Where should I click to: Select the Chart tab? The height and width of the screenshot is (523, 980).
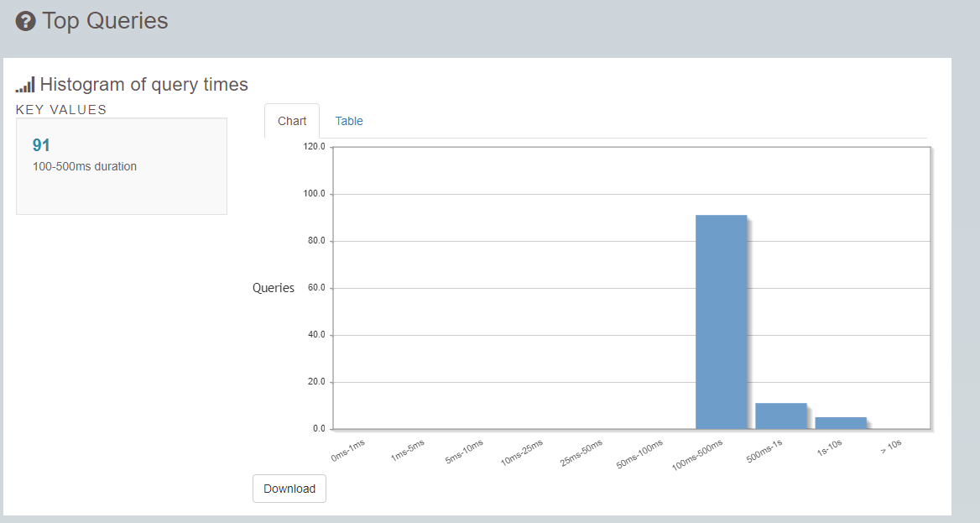pos(292,122)
